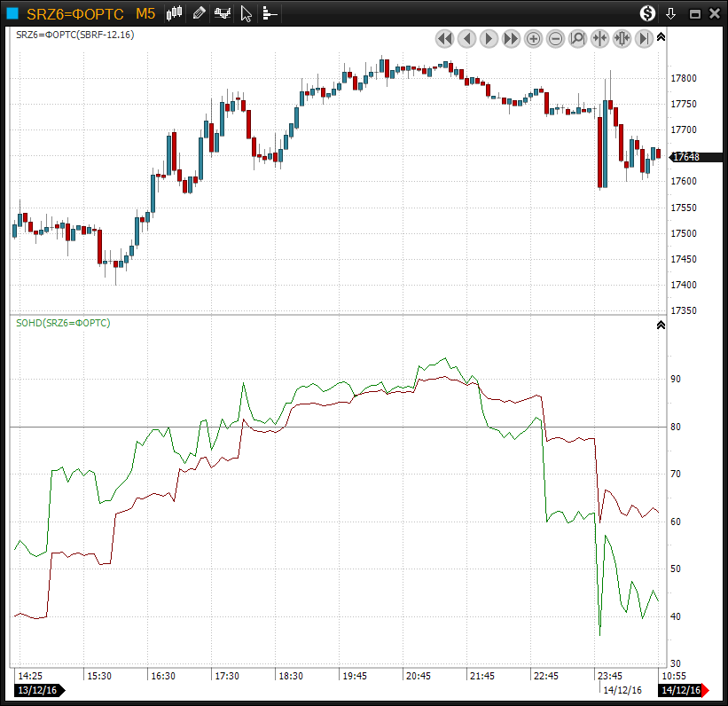The image size is (728, 706).
Task: Jump to the latest bar
Action: (645, 38)
